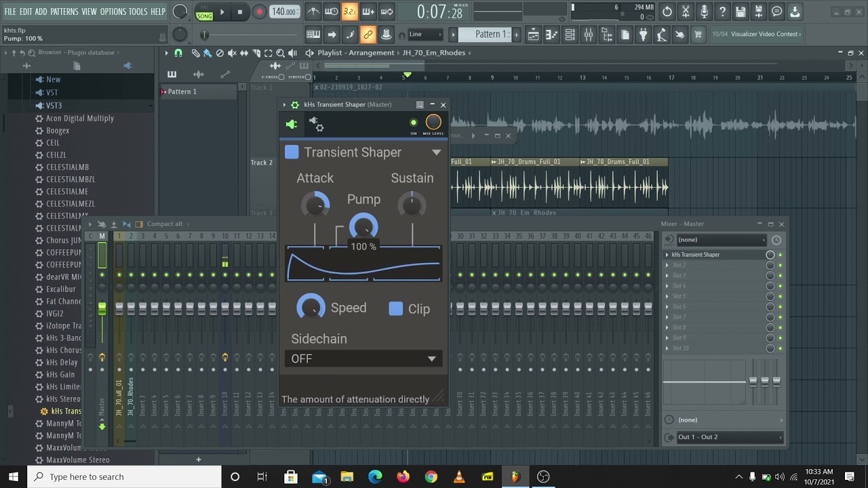Open Chrome from the Windows taskbar
868x488 pixels.
[x=431, y=476]
